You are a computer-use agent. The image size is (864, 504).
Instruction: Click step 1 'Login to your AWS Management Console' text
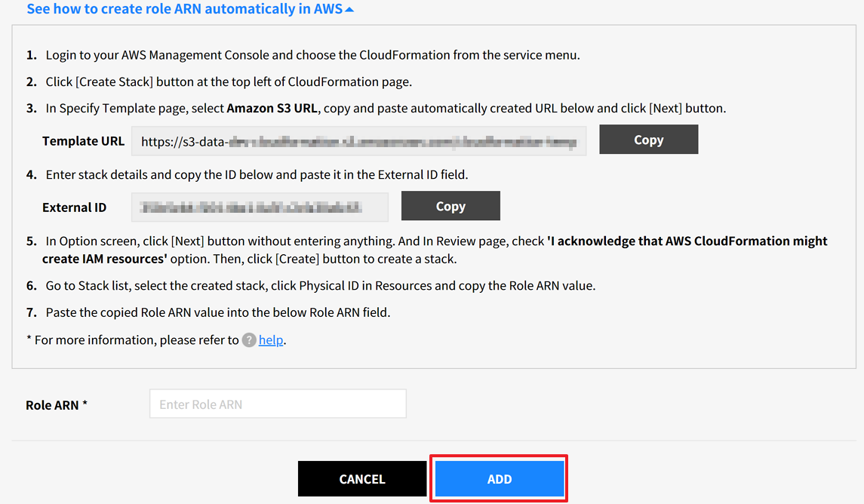coord(312,55)
